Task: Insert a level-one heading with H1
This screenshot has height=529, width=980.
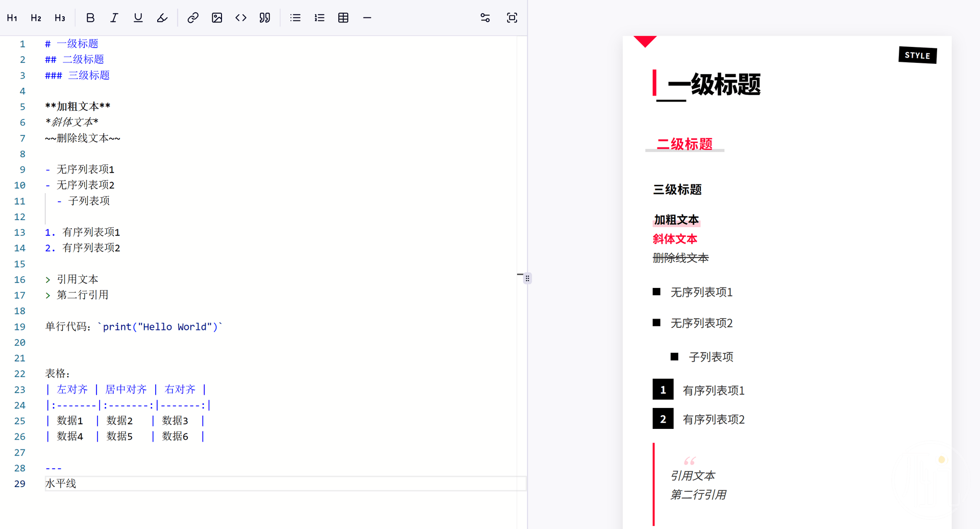Action: (x=12, y=18)
